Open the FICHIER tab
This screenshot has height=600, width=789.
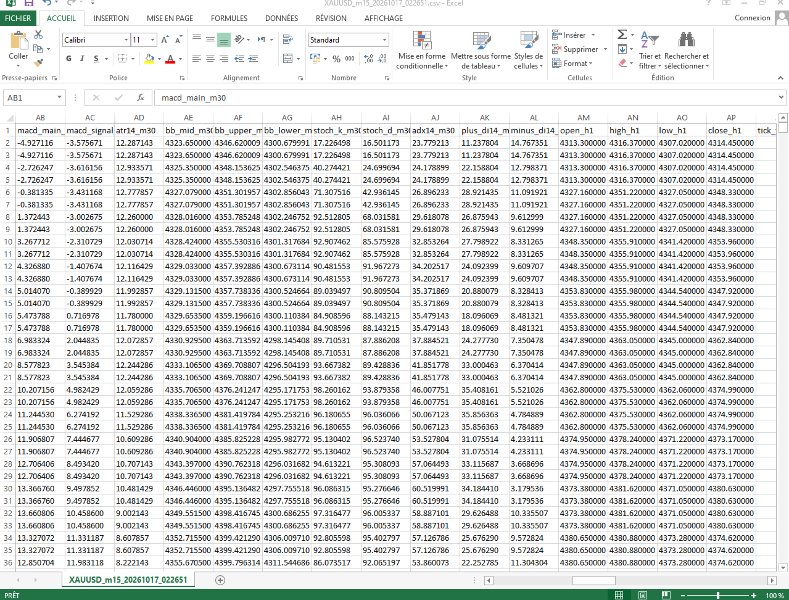coord(18,18)
